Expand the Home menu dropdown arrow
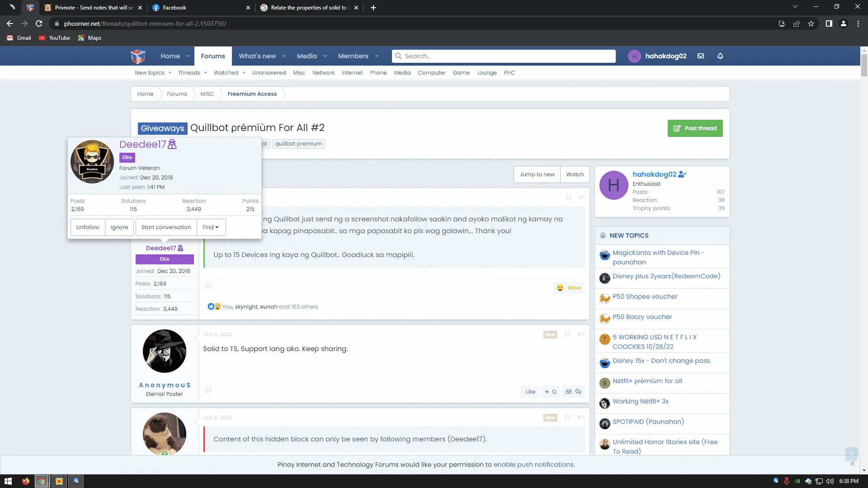Viewport: 868px width, 488px height. pyautogui.click(x=188, y=56)
